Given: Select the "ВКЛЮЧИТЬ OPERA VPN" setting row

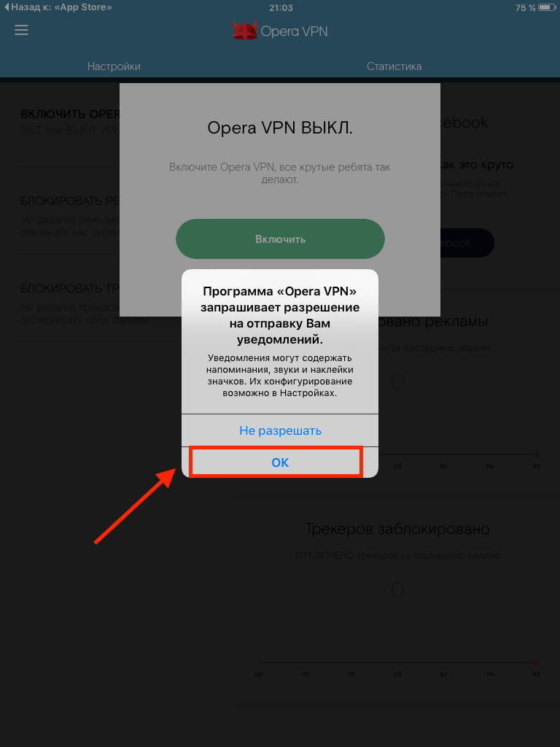Looking at the screenshot, I should (67, 122).
